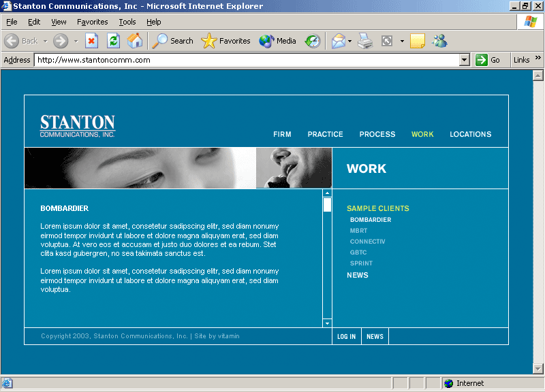Open the Back button history dropdown arrow
Viewport: 545px width, 392px height.
coord(45,41)
